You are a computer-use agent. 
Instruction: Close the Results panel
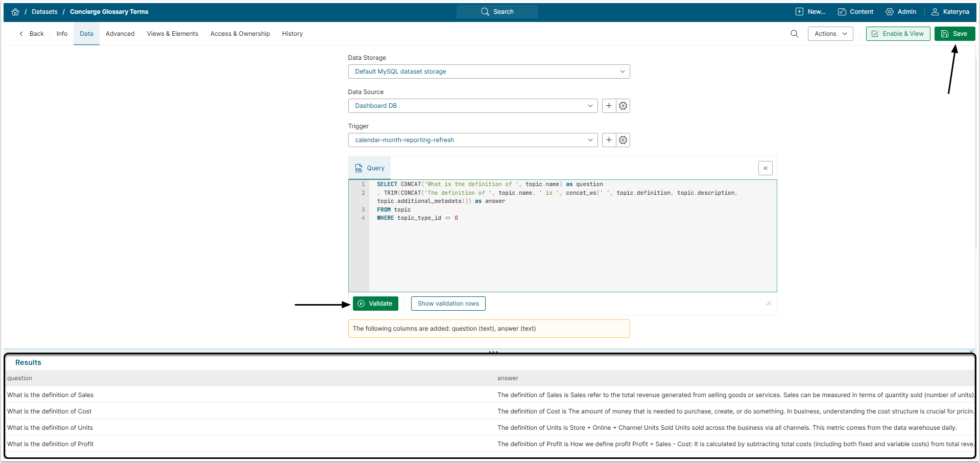coord(971,352)
